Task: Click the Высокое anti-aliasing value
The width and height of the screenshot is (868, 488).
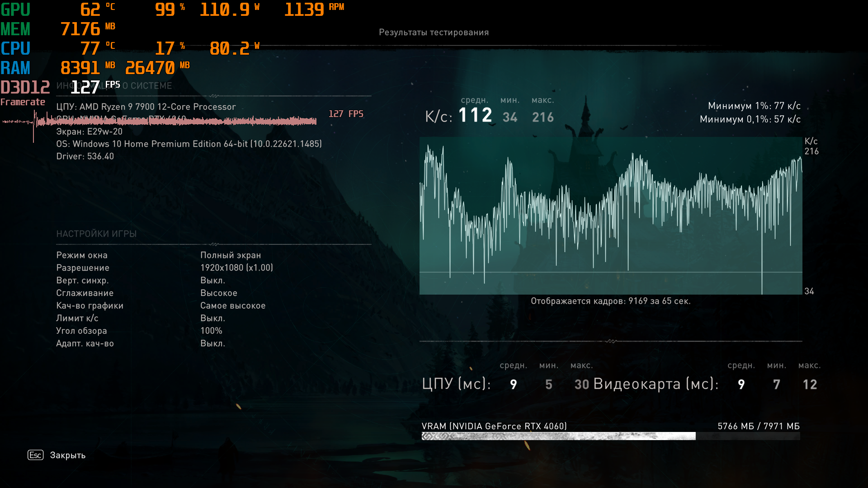Action: (219, 293)
